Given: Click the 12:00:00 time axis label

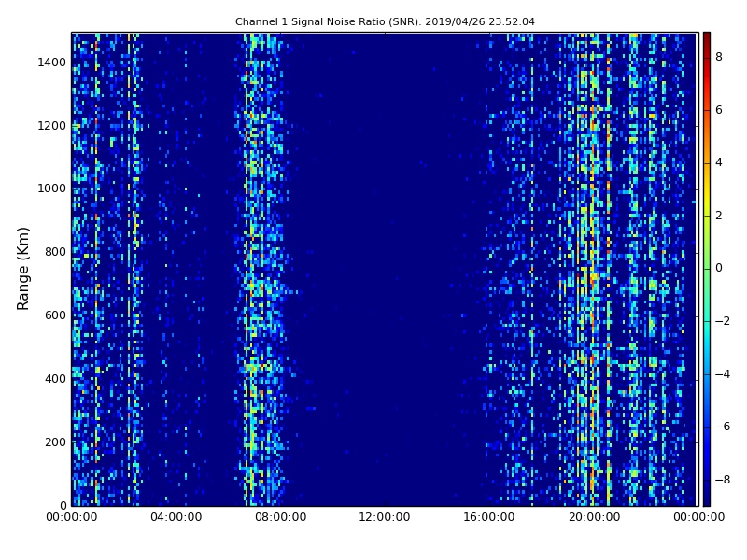Looking at the screenshot, I should tap(385, 517).
